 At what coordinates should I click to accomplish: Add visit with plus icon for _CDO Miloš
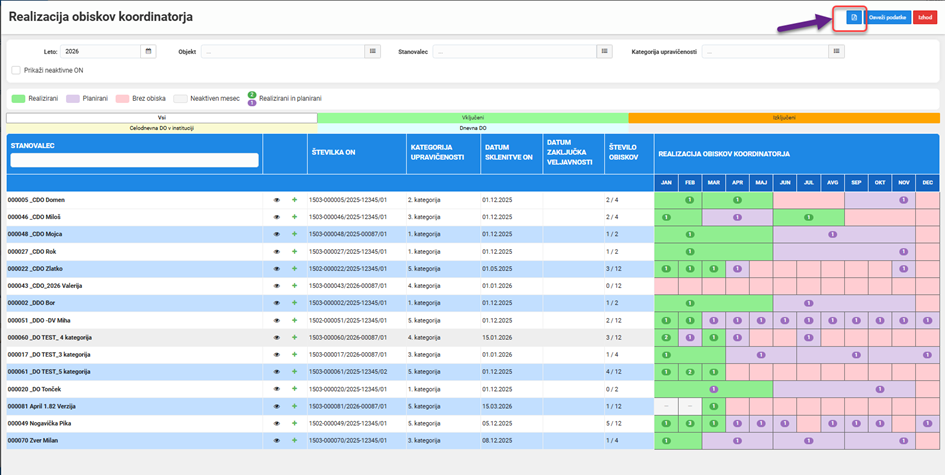pyautogui.click(x=295, y=216)
